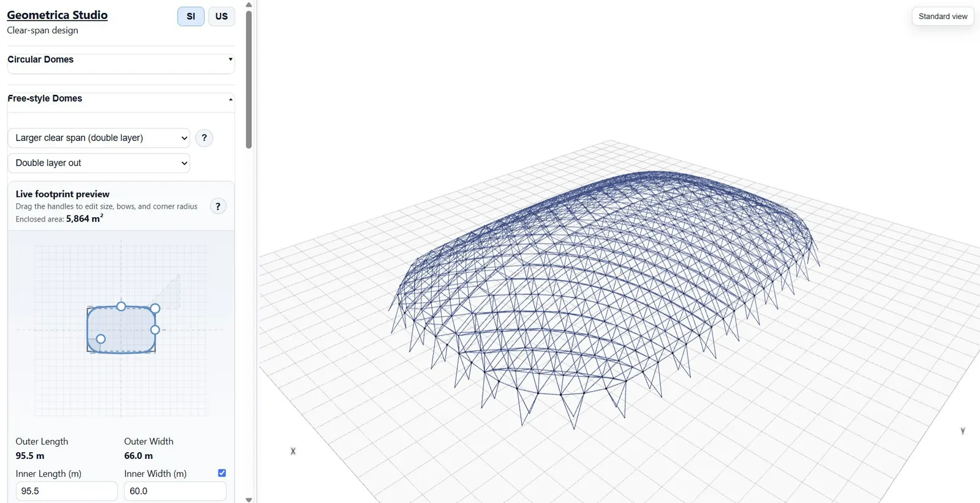This screenshot has height=503, width=980.
Task: Click the right-edge bow handle in footprint preview
Action: (x=155, y=330)
